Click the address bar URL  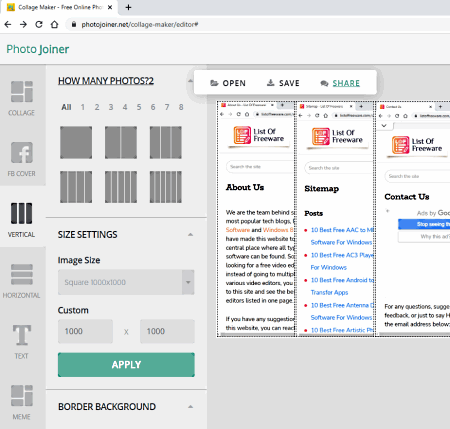(140, 24)
